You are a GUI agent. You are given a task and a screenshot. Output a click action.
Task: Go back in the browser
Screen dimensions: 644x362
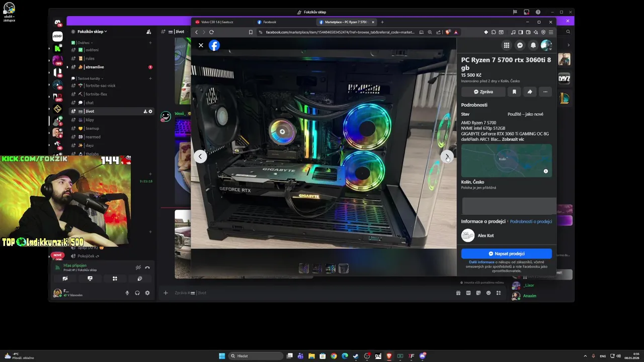[197, 32]
